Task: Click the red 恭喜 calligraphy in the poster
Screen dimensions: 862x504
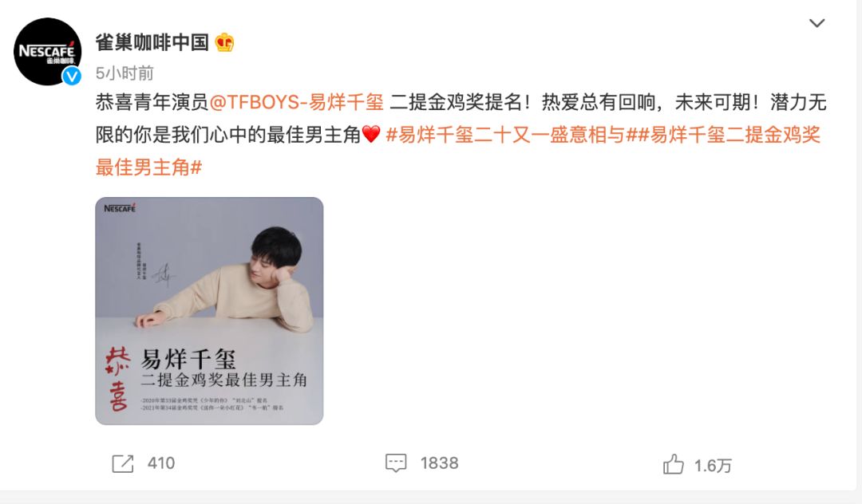Action: point(117,379)
